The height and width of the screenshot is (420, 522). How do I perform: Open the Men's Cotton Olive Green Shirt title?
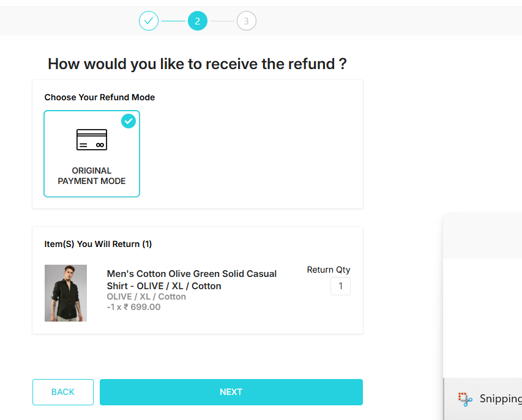(x=192, y=279)
